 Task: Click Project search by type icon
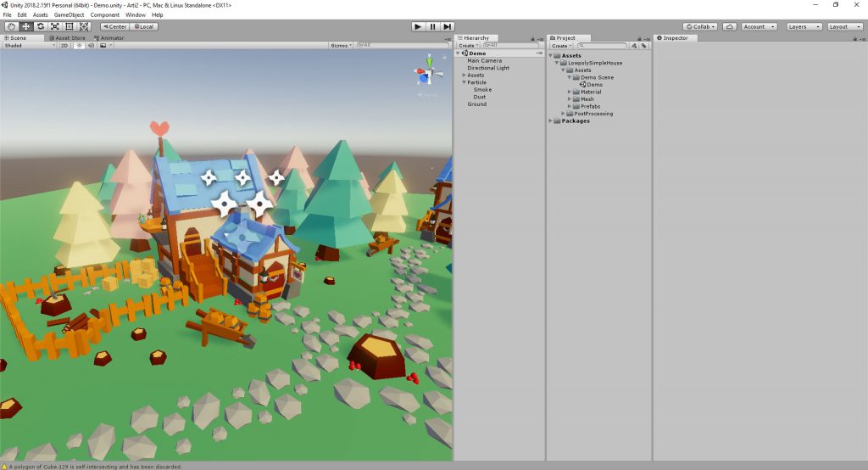[634, 46]
